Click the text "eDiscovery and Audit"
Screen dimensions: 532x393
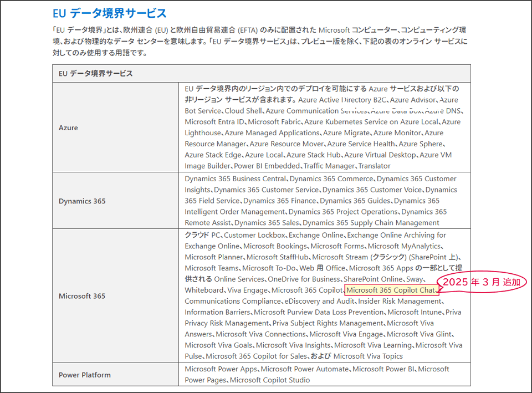(x=319, y=301)
